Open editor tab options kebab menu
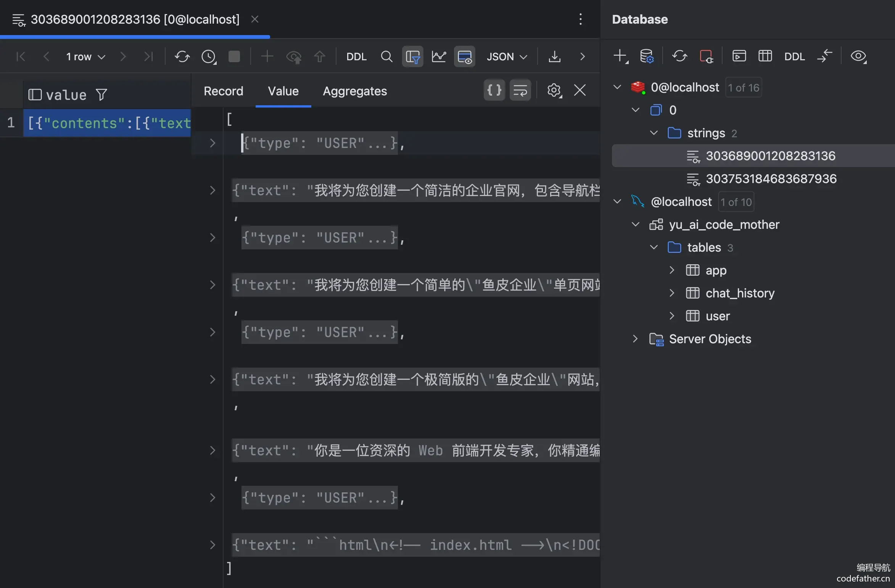Image resolution: width=895 pixels, height=588 pixels. coord(581,19)
